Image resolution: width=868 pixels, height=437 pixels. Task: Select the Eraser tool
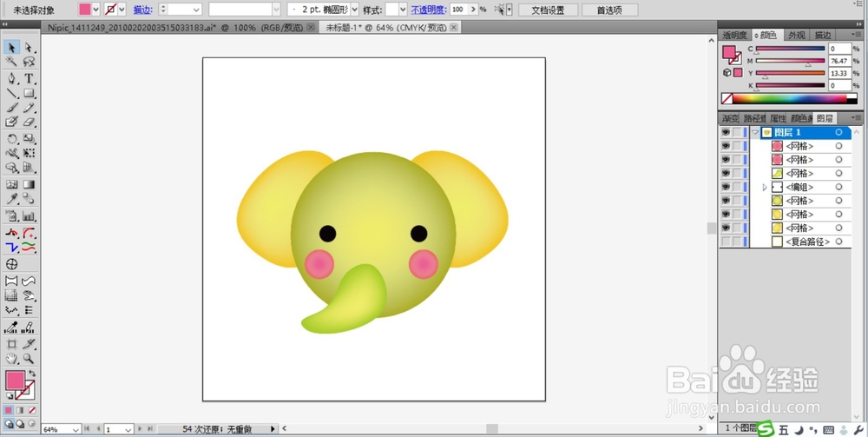[29, 122]
